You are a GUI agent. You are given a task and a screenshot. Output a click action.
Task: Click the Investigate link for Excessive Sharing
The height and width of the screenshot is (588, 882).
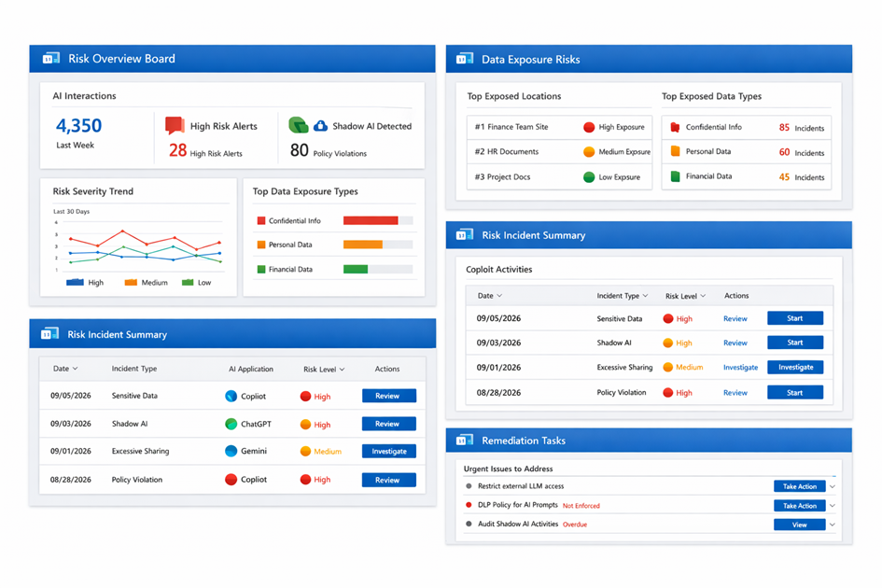740,368
